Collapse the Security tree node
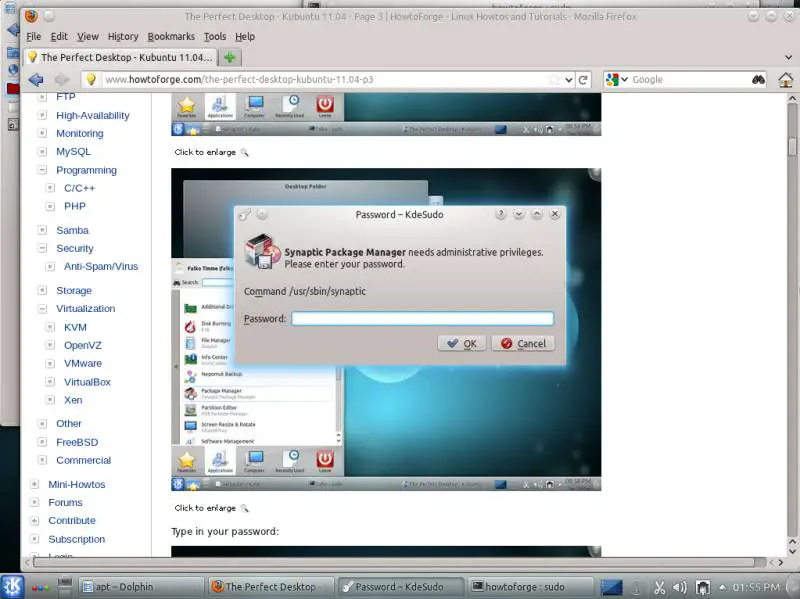The height and width of the screenshot is (599, 800). (x=43, y=248)
